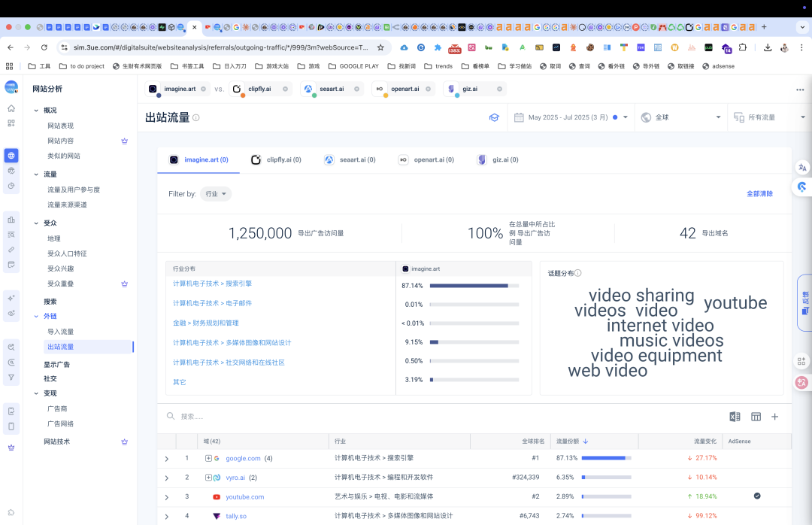Open 流量及用户参与度 in the sidebar
This screenshot has height=525, width=812.
(74, 190)
